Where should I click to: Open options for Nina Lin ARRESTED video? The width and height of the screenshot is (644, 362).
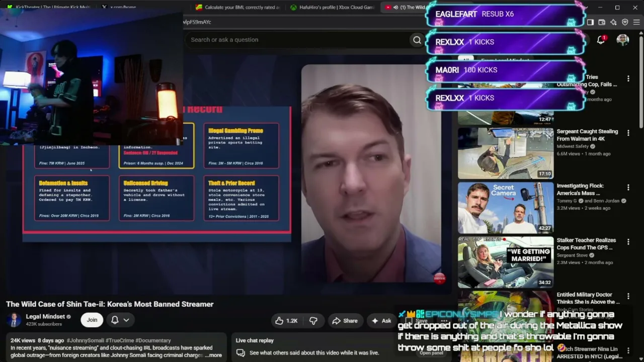tap(628, 350)
